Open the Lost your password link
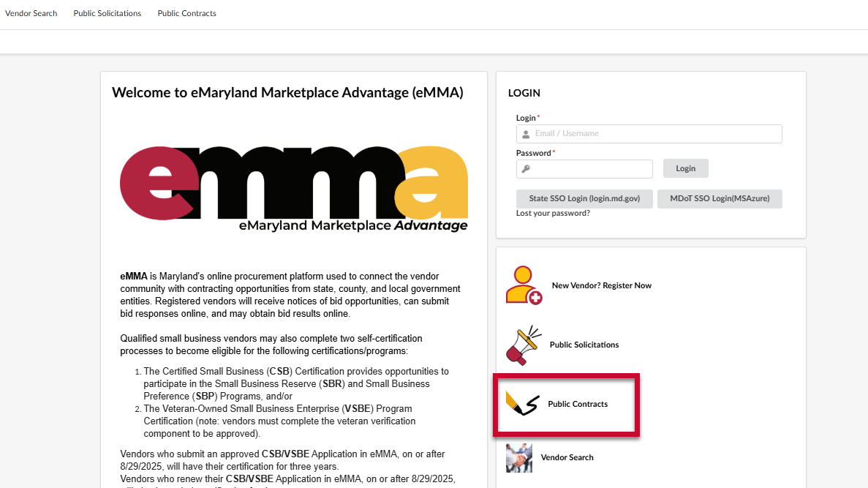The width and height of the screenshot is (868, 488). [553, 213]
